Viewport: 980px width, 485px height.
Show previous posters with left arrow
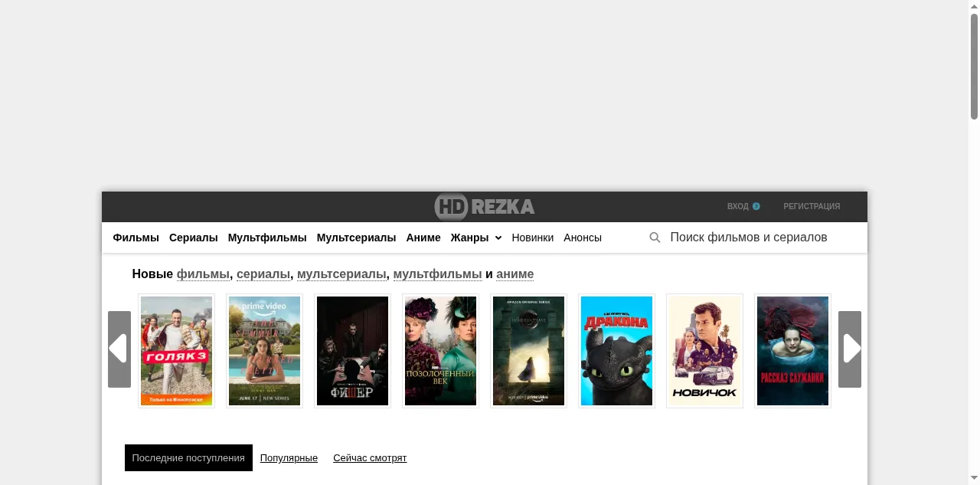coord(119,349)
